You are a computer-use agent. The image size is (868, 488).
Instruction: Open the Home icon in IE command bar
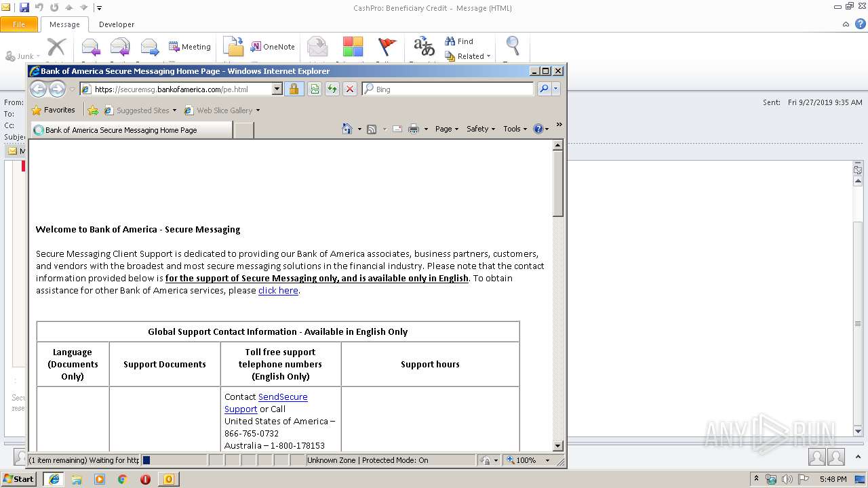coord(347,129)
